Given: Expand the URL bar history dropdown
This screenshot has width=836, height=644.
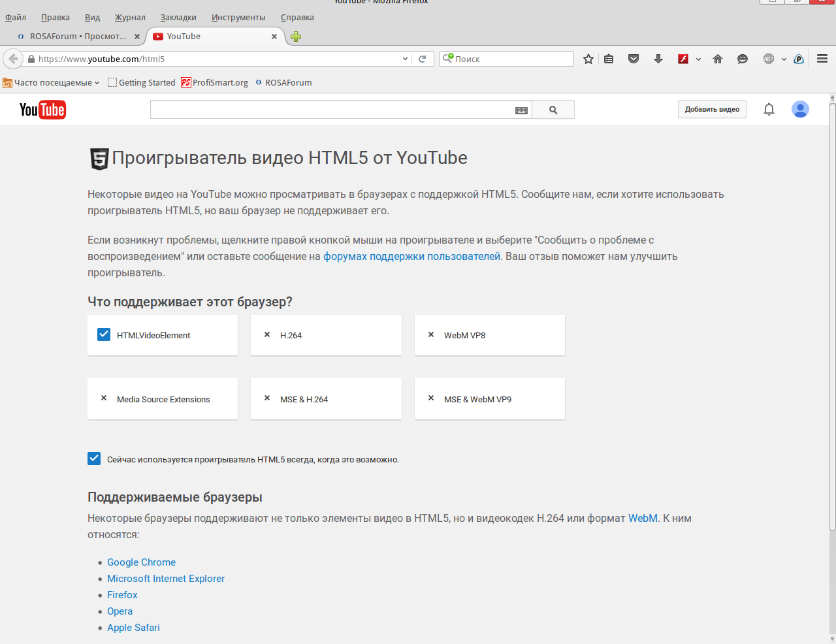Looking at the screenshot, I should [x=406, y=59].
